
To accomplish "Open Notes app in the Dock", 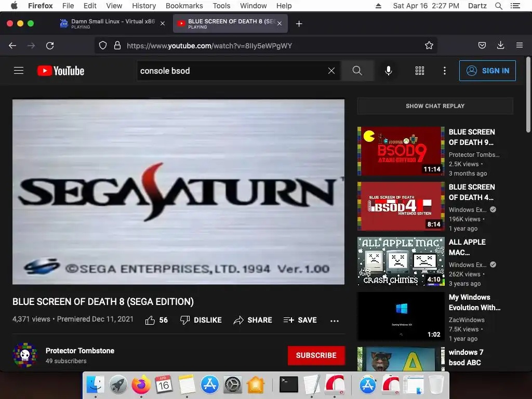I will click(187, 385).
